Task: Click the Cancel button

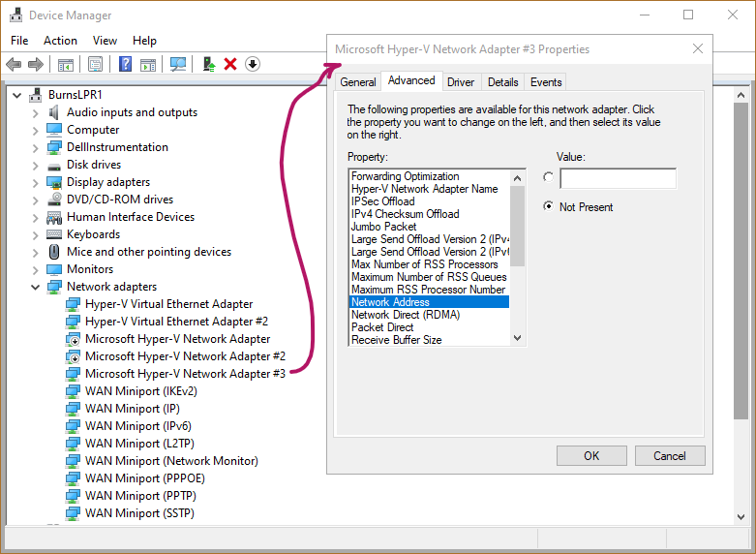Action: [x=670, y=456]
